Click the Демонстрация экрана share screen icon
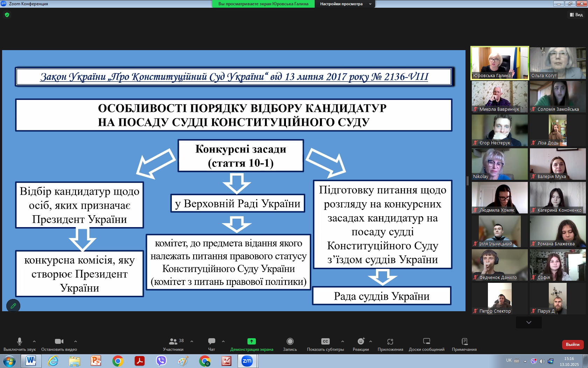Image resolution: width=588 pixels, height=368 pixels. [251, 341]
